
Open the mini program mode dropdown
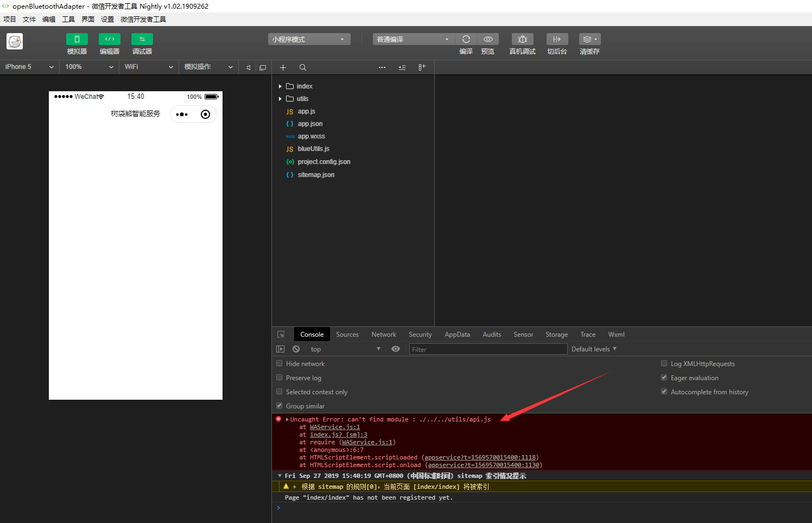coord(309,39)
